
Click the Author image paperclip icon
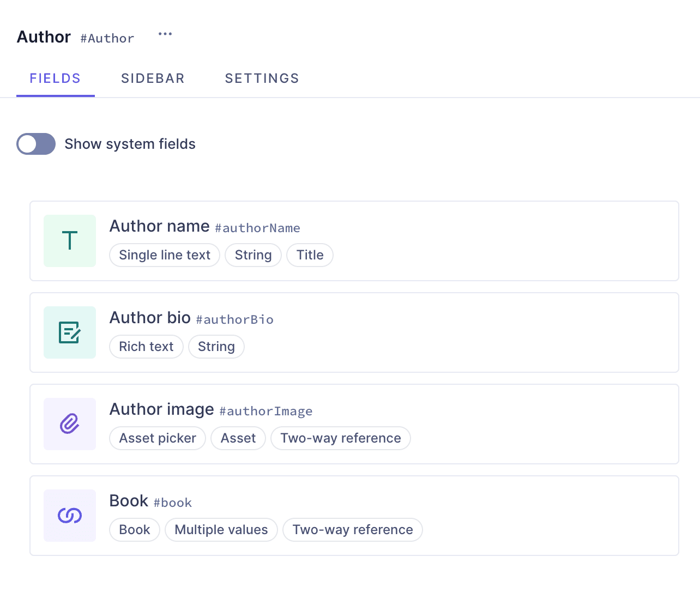pyautogui.click(x=70, y=424)
